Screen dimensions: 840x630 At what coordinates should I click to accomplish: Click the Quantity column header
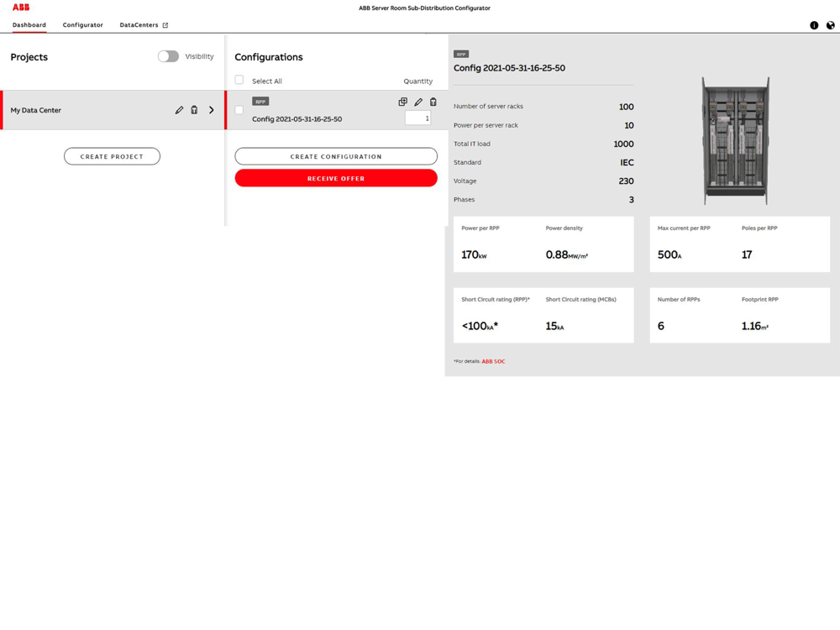(417, 81)
